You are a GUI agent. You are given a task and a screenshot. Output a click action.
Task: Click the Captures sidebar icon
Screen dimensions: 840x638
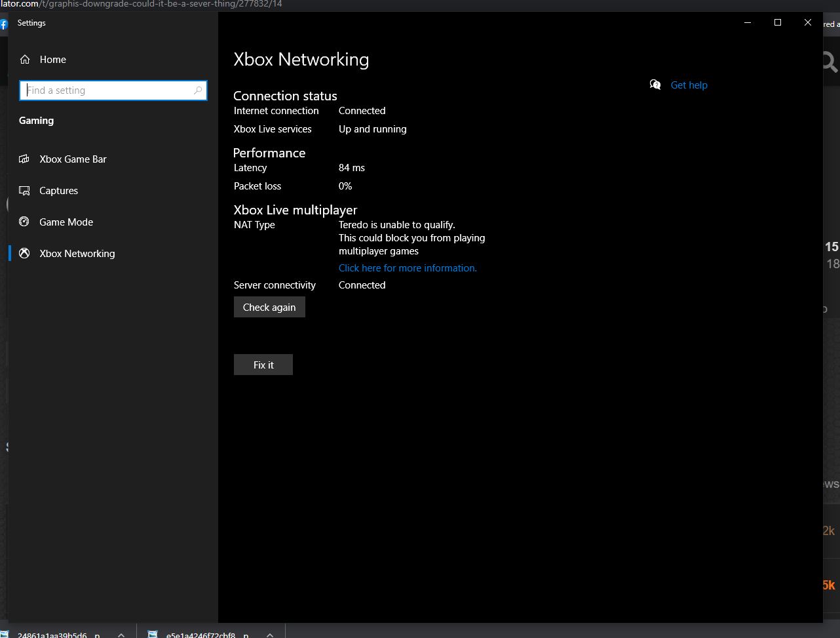pos(25,191)
